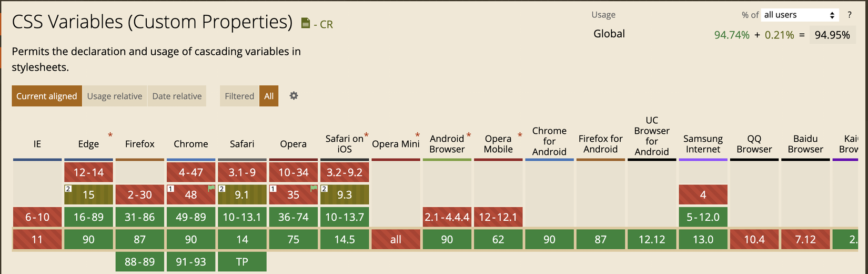Click the red asterisk next to Edge
Image resolution: width=868 pixels, height=274 pixels.
point(110,135)
